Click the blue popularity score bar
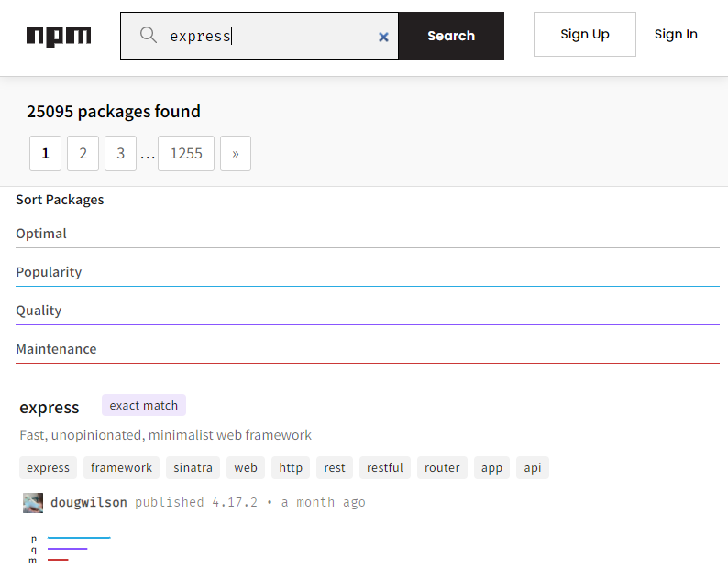 point(79,538)
